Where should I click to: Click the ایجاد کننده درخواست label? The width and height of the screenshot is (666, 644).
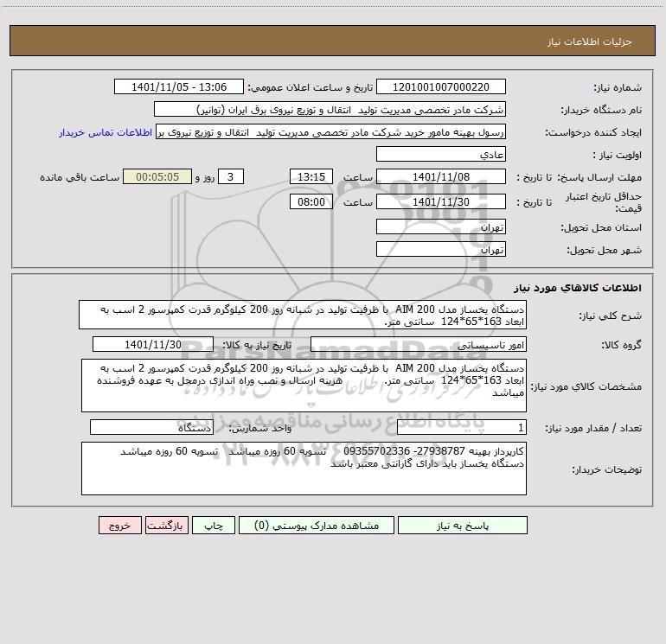593,132
